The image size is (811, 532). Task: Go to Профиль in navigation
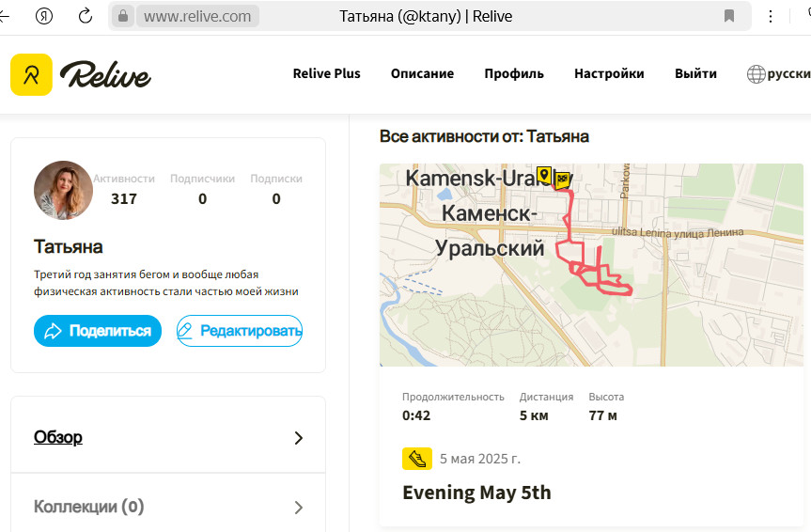(x=514, y=73)
